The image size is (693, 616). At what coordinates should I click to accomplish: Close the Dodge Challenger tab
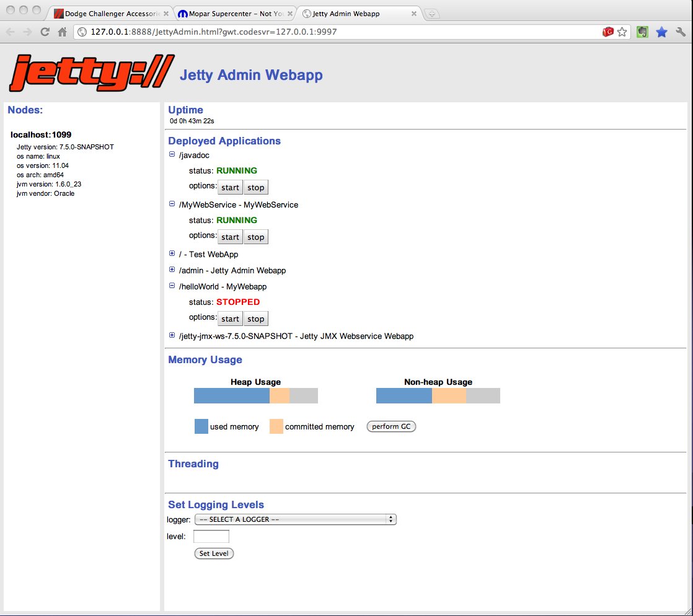click(166, 14)
